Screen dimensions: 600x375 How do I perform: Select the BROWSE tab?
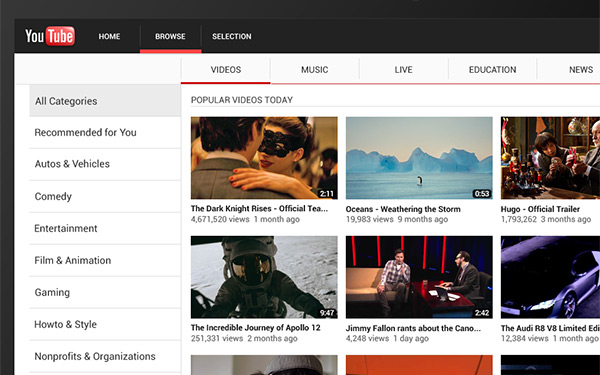[170, 36]
